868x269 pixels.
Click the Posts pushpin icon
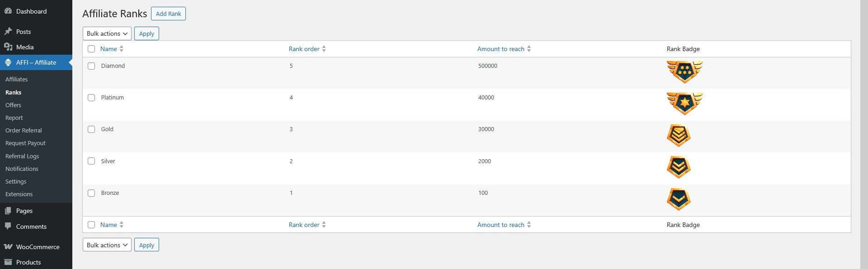[8, 32]
